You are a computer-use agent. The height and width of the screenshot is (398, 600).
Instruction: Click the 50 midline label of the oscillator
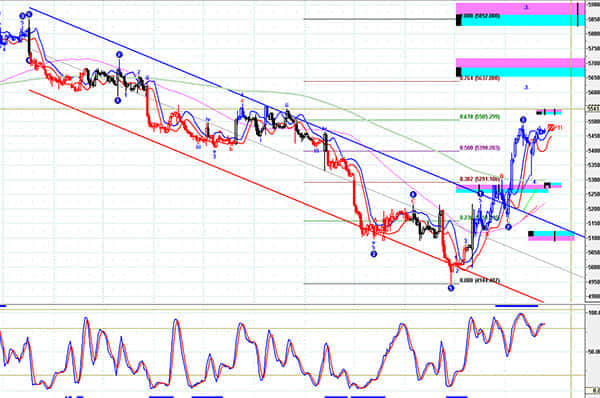click(x=593, y=351)
